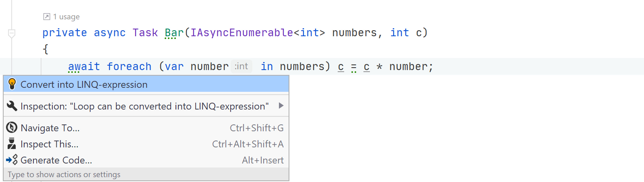Click the Inspect This inspector icon
This screenshot has height=182, width=644.
coord(12,144)
